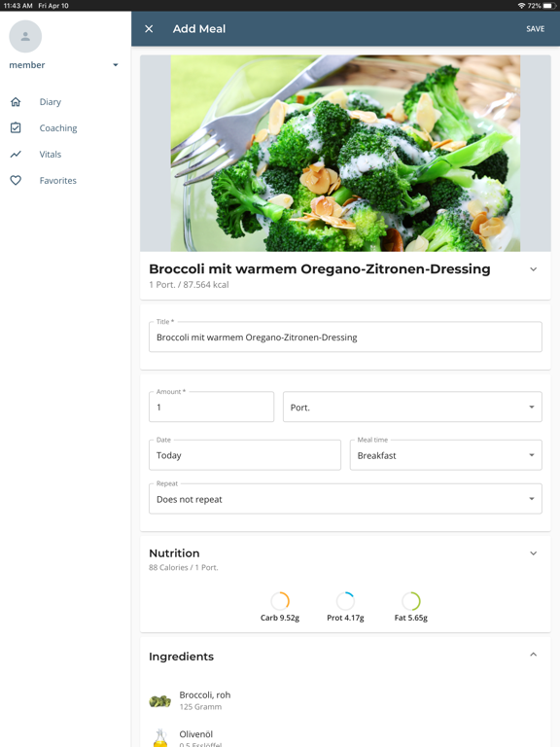This screenshot has height=747, width=560.
Task: Click the Olivenöl bottle ingredient image
Action: 160,737
